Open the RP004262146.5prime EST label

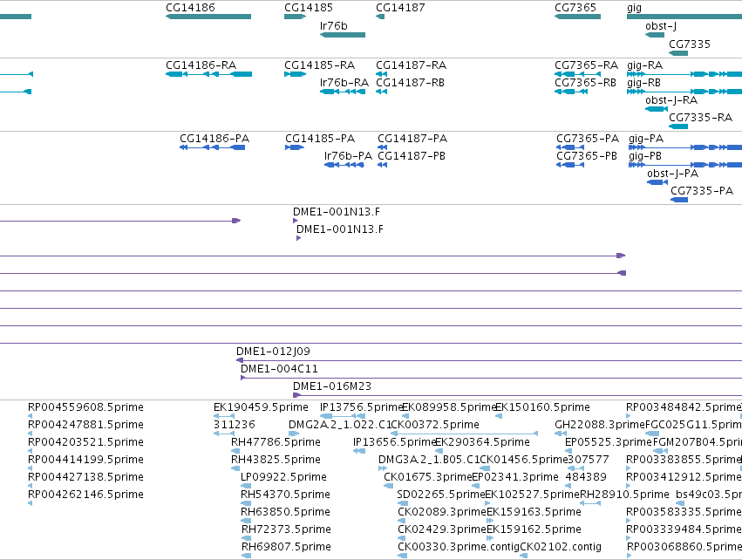coord(85,495)
